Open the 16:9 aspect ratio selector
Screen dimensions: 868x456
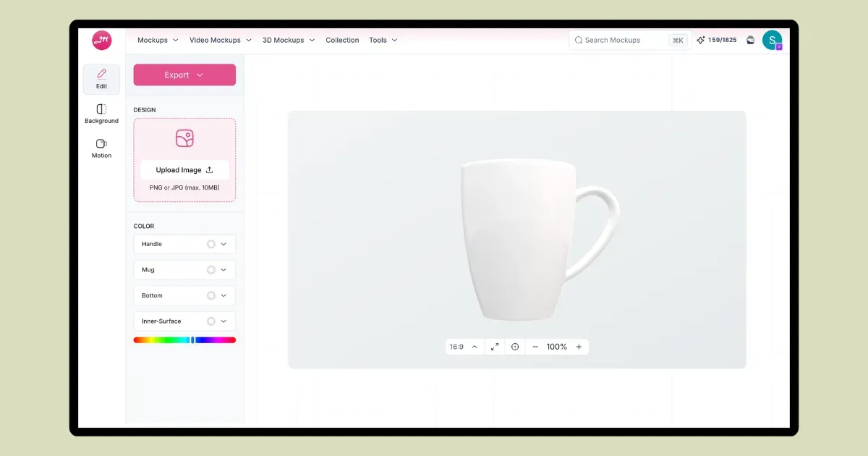point(464,347)
